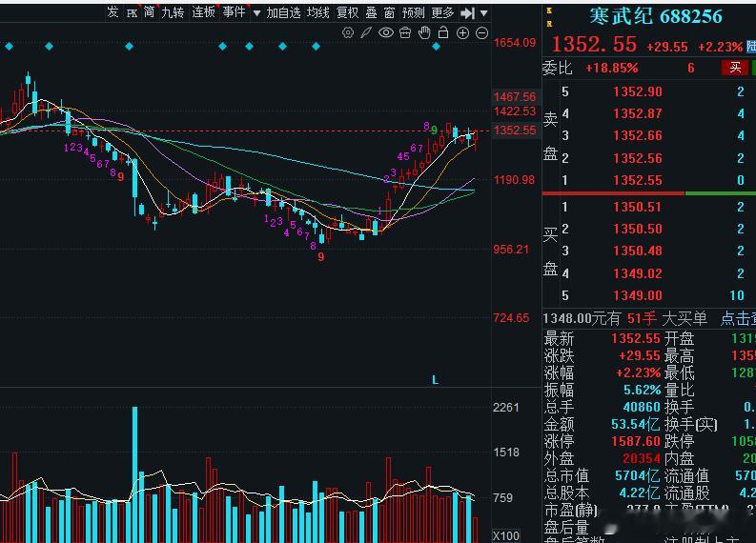Open the toolbox icon in chart toolbar
The height and width of the screenshot is (543, 756).
tap(405, 32)
